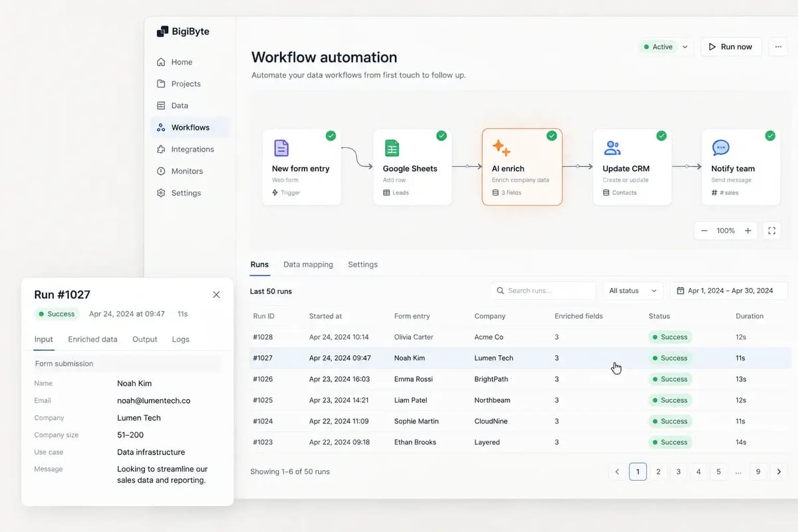Click the check badge on Notify team node
This screenshot has height=532, width=798.
[770, 136]
